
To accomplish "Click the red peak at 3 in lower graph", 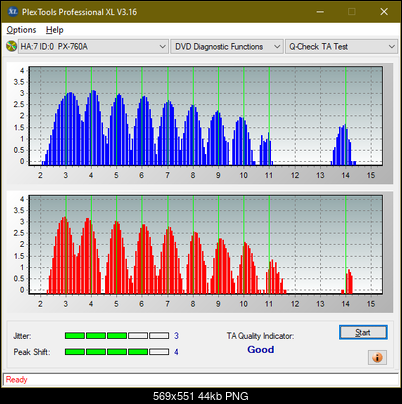I will click(64, 255).
